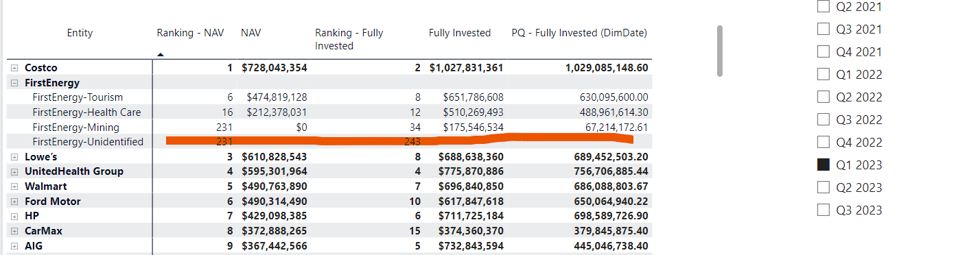The width and height of the screenshot is (980, 255).
Task: Collapse the FirstEnergy row
Action: coord(14,83)
